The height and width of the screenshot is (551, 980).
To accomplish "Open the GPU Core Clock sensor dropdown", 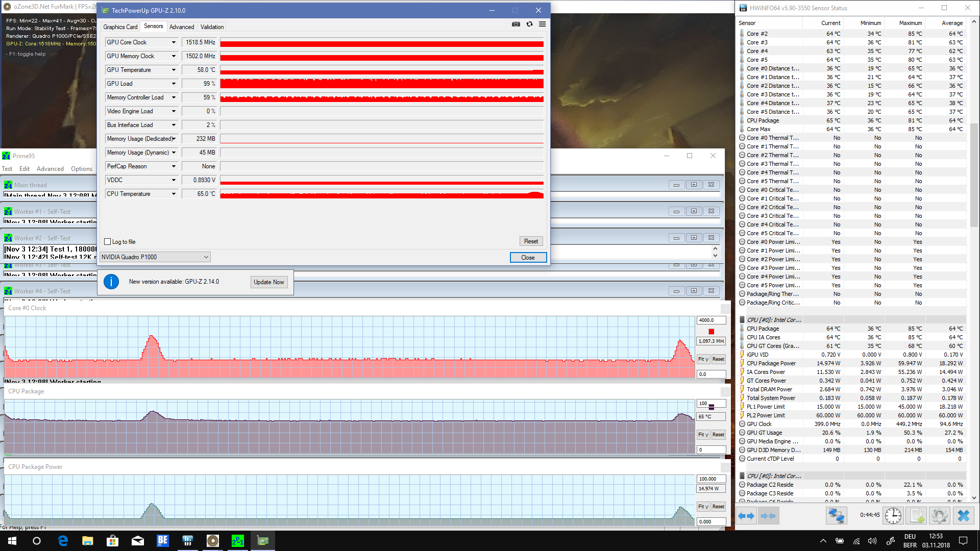I will pyautogui.click(x=174, y=42).
